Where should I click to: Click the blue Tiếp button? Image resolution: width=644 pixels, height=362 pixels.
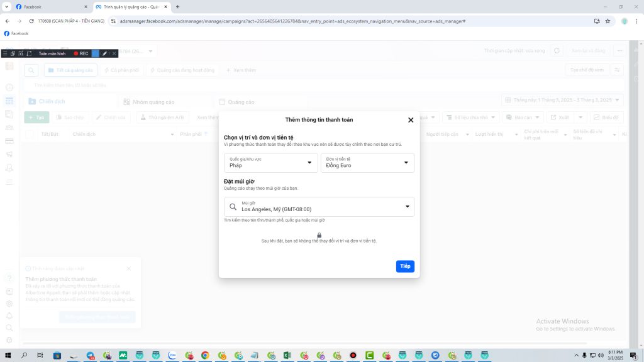tap(405, 266)
